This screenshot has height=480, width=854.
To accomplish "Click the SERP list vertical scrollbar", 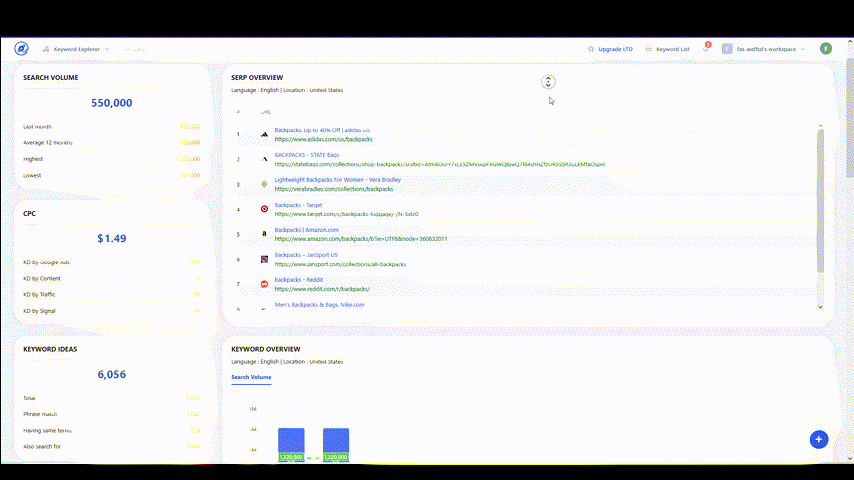I will [x=821, y=200].
